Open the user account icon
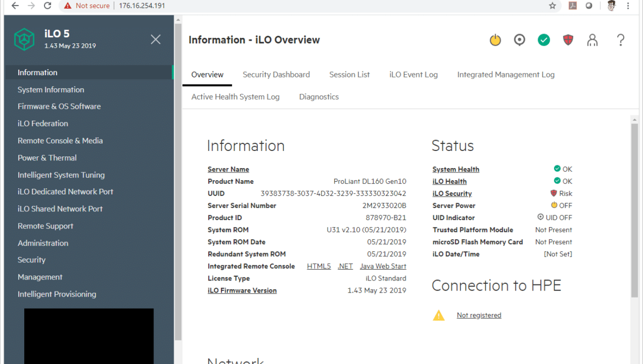 tap(592, 40)
